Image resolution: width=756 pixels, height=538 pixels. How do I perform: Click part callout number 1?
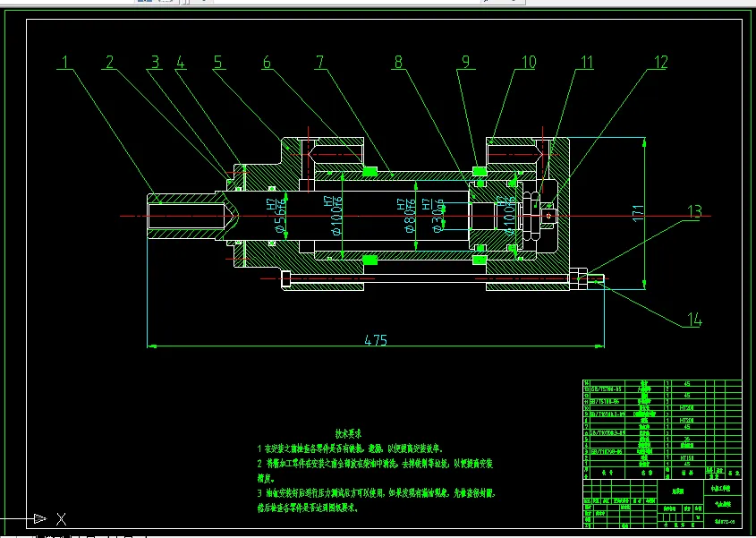[x=65, y=63]
